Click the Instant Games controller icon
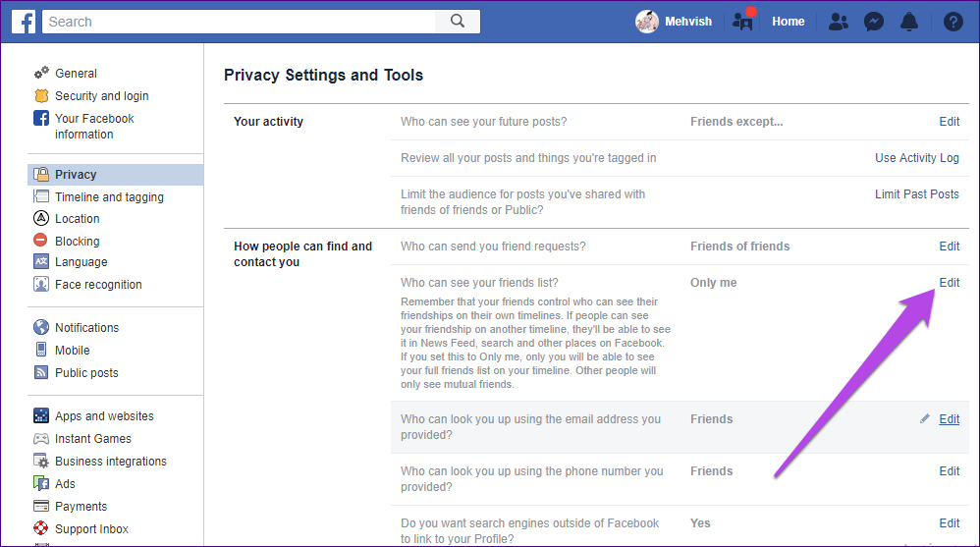 tap(41, 438)
